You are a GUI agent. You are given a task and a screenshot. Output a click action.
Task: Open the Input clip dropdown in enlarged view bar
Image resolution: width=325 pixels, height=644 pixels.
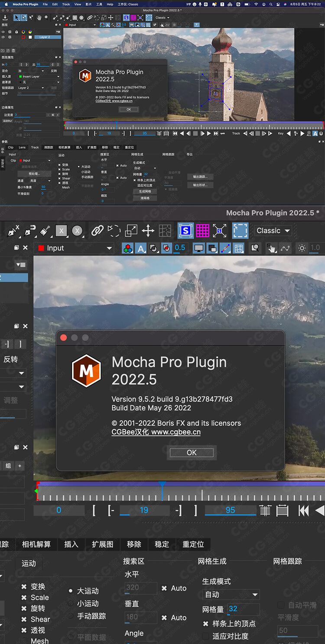tap(75, 248)
